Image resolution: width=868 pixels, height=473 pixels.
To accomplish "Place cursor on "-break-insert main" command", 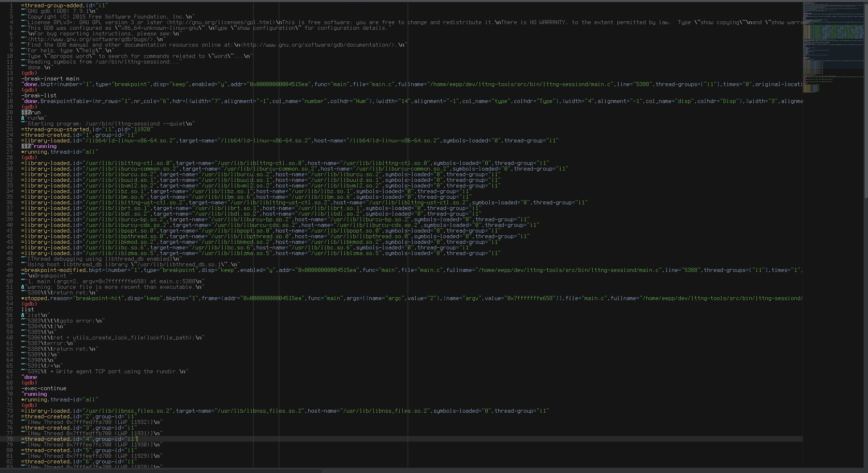I will click(50, 79).
